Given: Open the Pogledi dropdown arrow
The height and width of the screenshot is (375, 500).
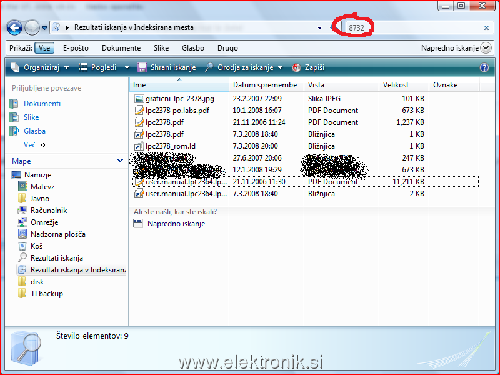Looking at the screenshot, I should point(127,68).
